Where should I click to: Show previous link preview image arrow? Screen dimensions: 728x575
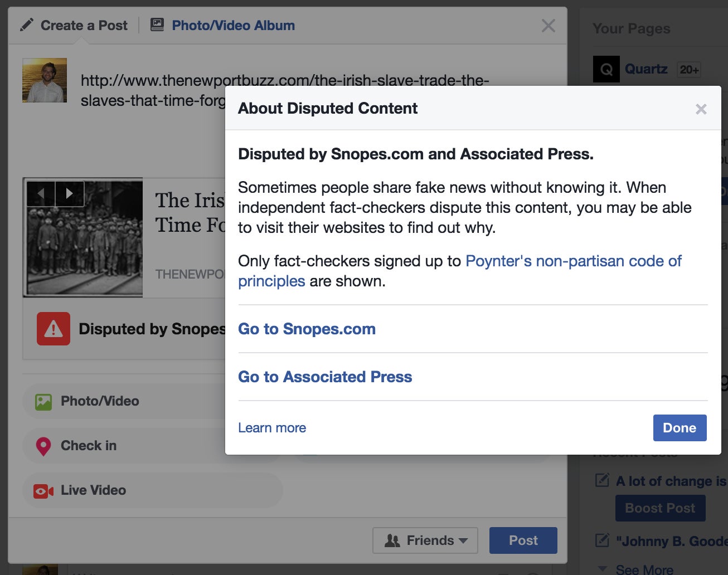41,194
